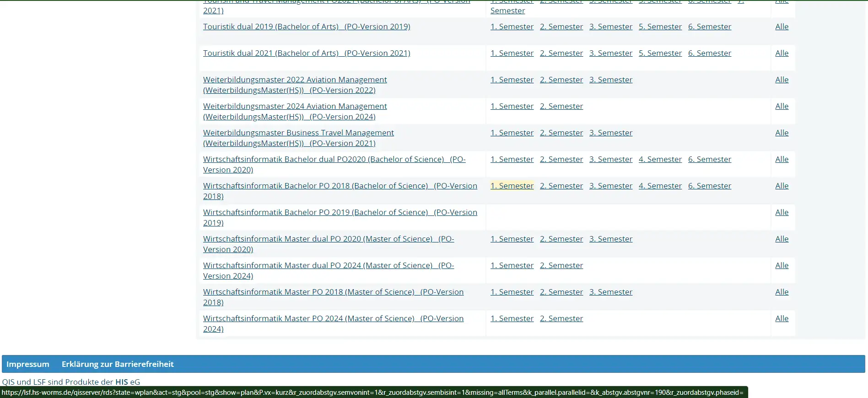Viewport: 868px width, 398px height.
Task: Select 3. Semester for Wirtschaftsinformatik Master dual PO 2020
Action: pos(610,239)
